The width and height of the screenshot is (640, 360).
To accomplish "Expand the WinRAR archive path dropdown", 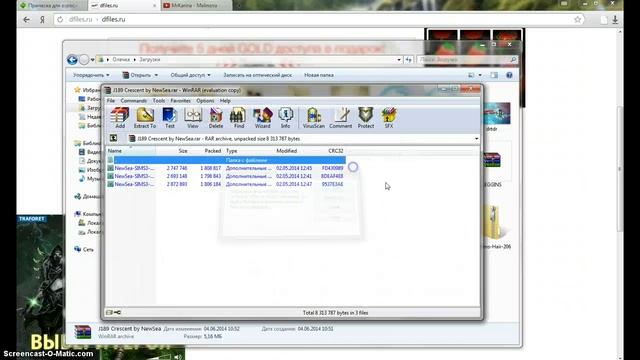I will click(x=476, y=139).
